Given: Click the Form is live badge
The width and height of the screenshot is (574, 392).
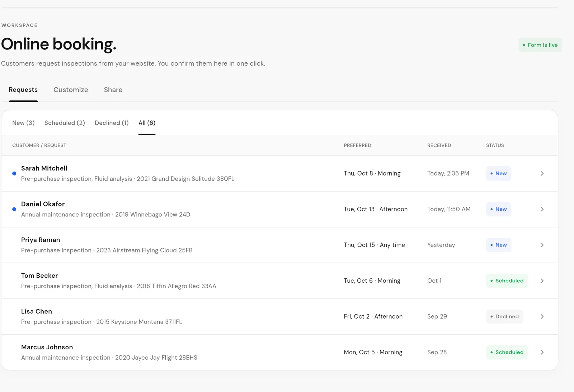Looking at the screenshot, I should [x=540, y=45].
